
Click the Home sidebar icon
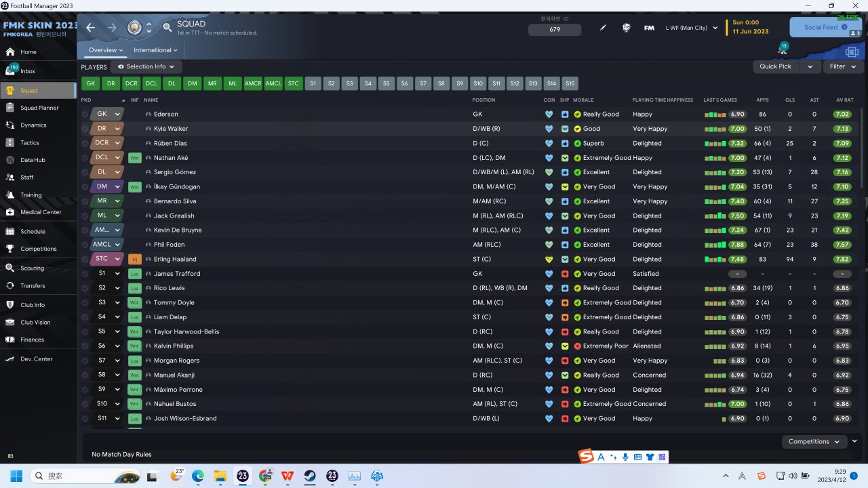pos(10,52)
